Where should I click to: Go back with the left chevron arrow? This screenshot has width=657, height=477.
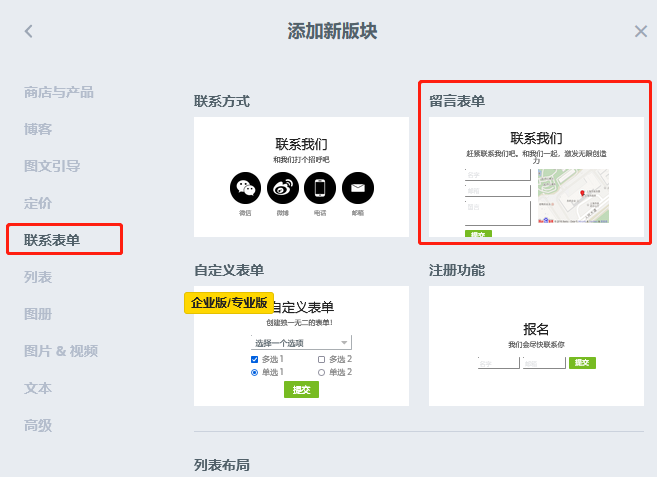28,31
